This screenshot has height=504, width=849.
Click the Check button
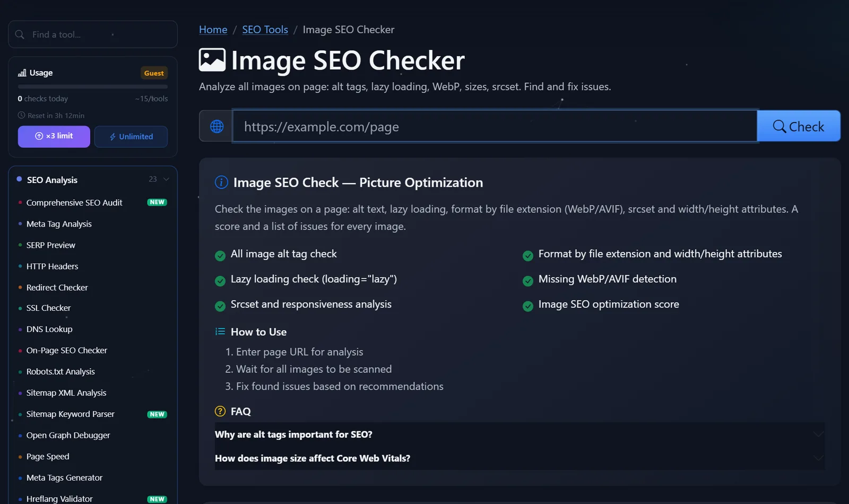coord(799,126)
